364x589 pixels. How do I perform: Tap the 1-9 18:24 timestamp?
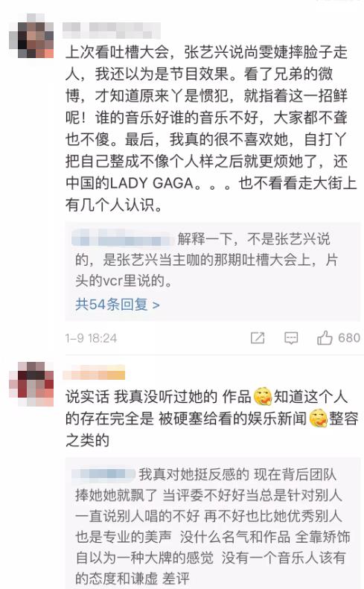click(x=92, y=339)
